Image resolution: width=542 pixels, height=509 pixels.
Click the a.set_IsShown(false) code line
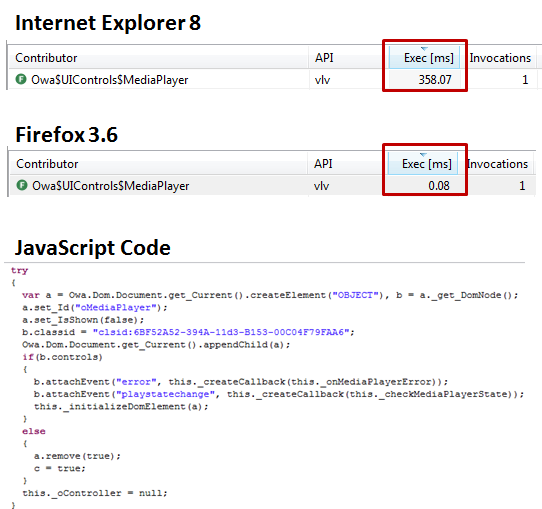(x=83, y=320)
